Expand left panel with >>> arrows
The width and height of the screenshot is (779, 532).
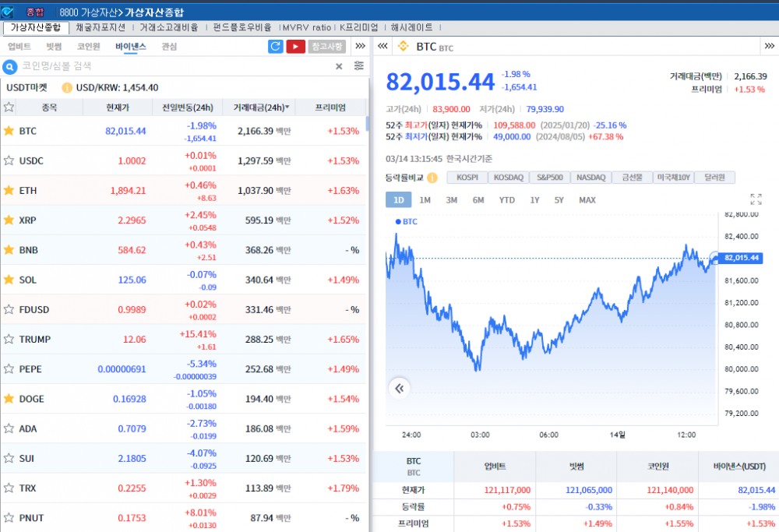(360, 47)
